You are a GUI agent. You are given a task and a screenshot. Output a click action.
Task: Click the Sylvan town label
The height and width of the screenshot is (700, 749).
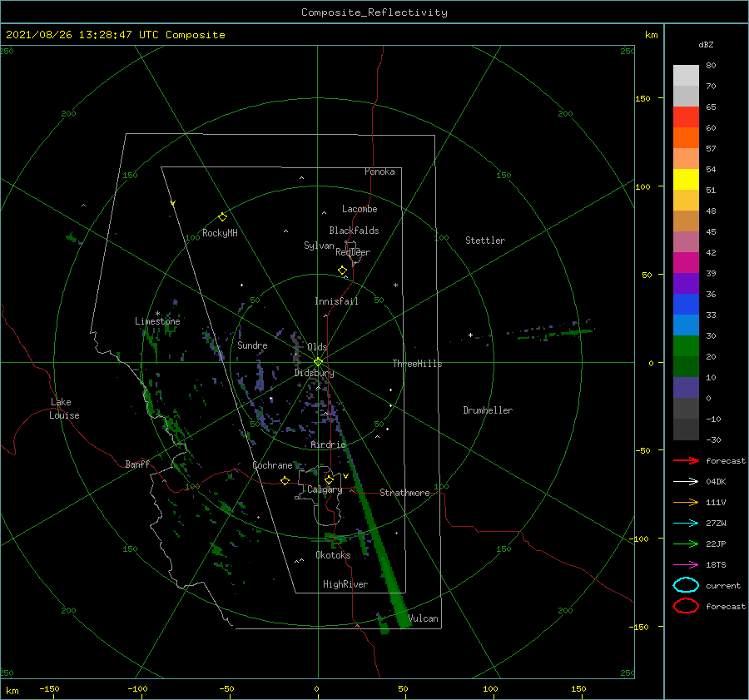click(x=319, y=246)
